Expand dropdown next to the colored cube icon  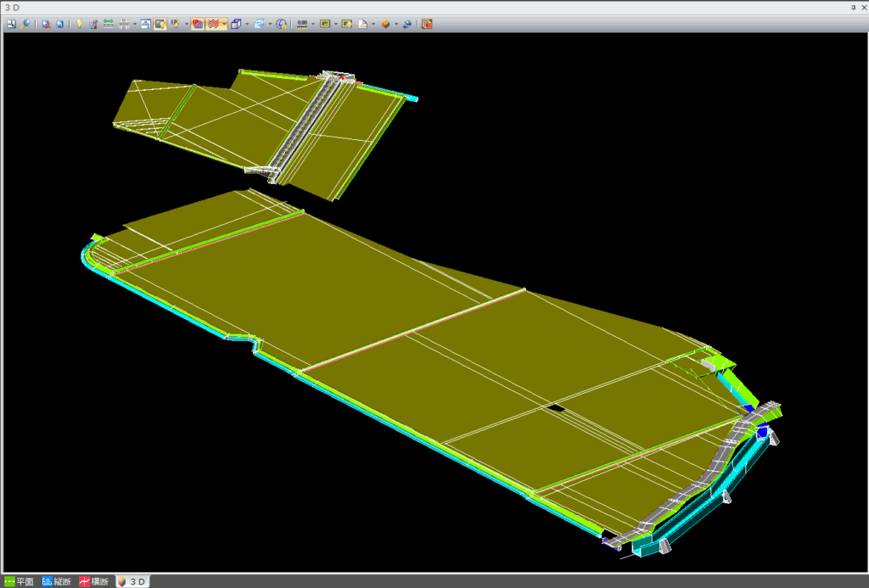click(x=395, y=24)
